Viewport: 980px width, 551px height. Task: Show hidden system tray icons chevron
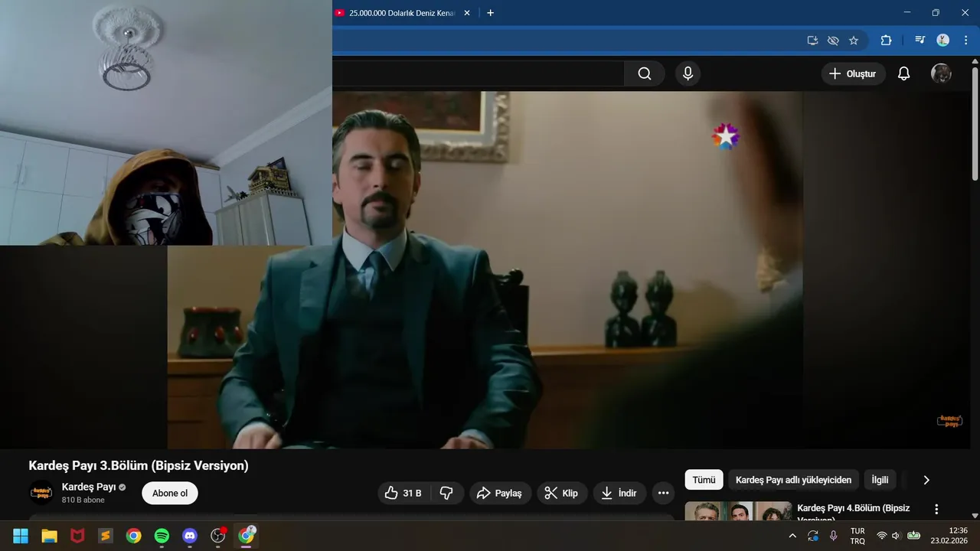(792, 536)
